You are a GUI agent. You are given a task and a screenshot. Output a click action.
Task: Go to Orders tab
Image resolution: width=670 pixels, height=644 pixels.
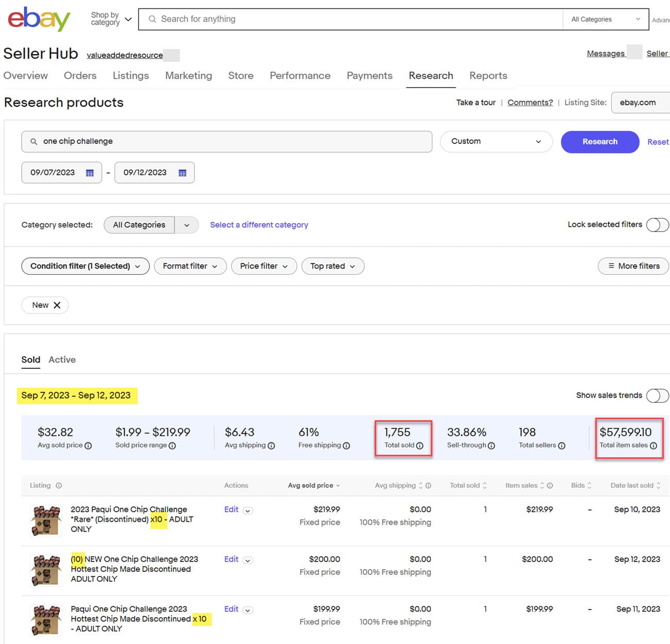[x=80, y=75]
